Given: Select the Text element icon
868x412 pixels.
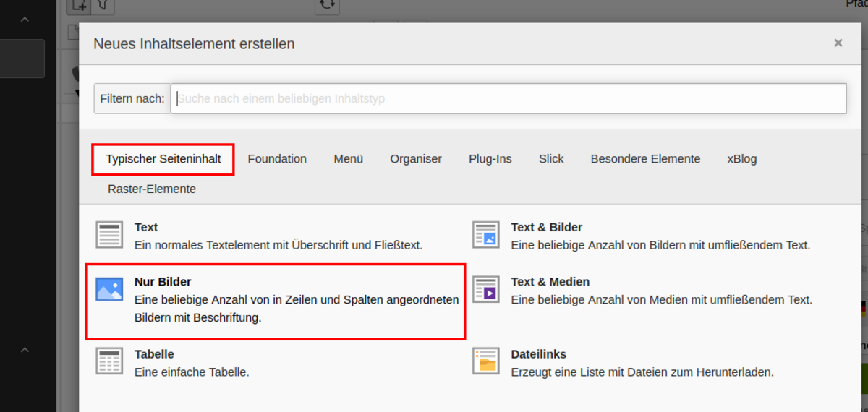Looking at the screenshot, I should (110, 235).
